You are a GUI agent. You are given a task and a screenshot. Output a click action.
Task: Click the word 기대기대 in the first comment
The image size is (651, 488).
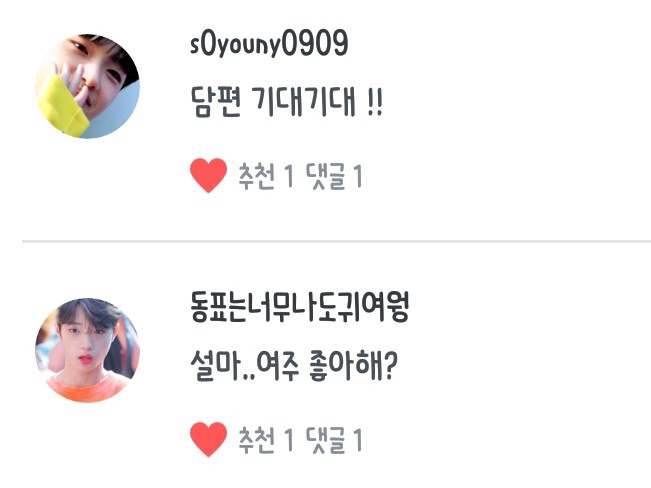tap(304, 102)
